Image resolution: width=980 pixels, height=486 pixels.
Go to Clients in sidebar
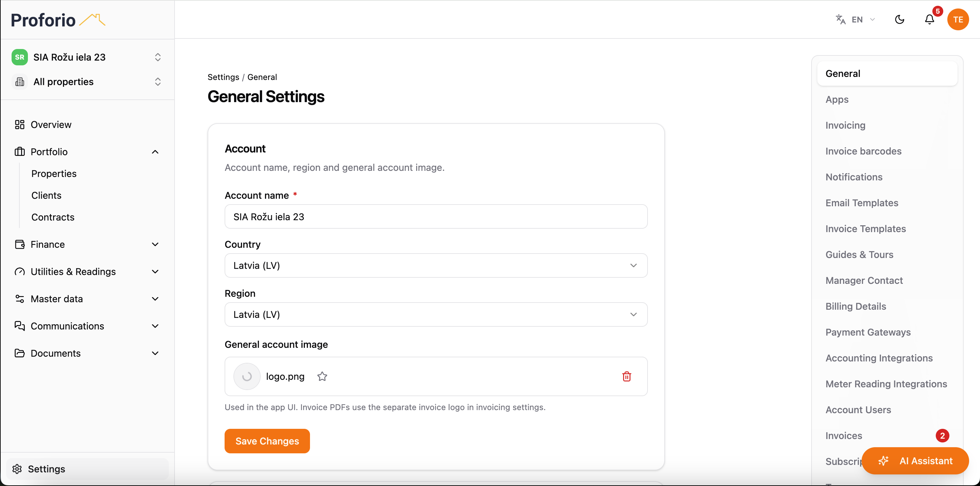(x=46, y=195)
